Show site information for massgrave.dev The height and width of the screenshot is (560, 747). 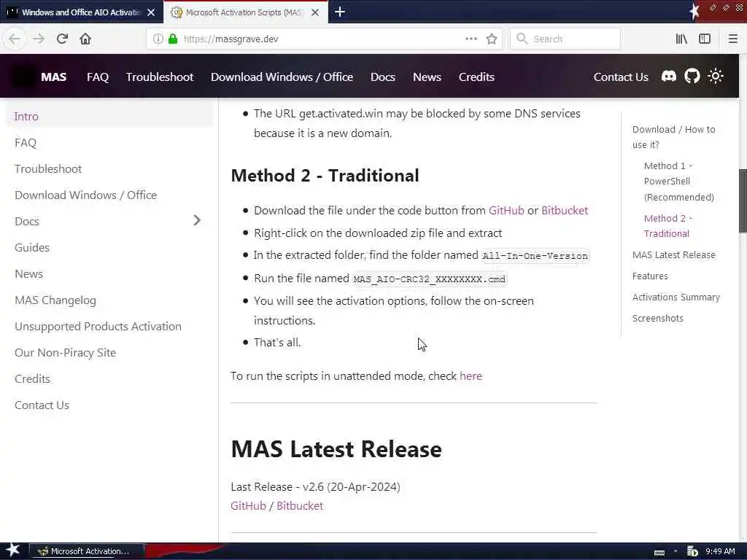click(158, 39)
